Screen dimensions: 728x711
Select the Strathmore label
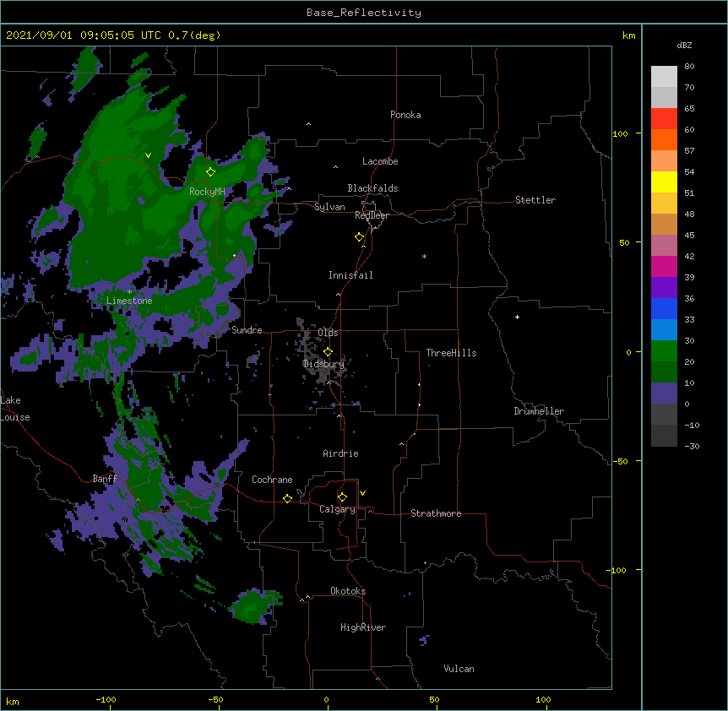(x=436, y=513)
